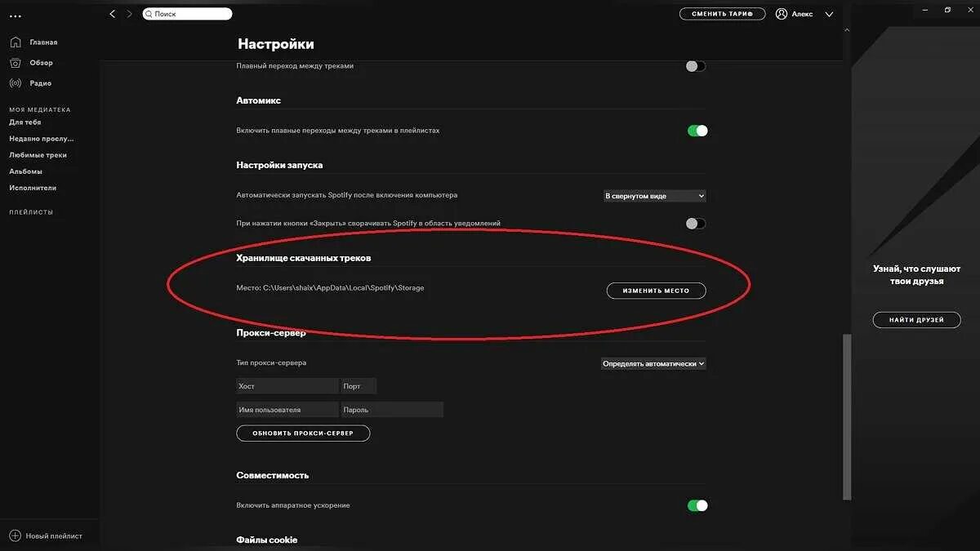Click the Алекс user avatar icon

point(782,14)
